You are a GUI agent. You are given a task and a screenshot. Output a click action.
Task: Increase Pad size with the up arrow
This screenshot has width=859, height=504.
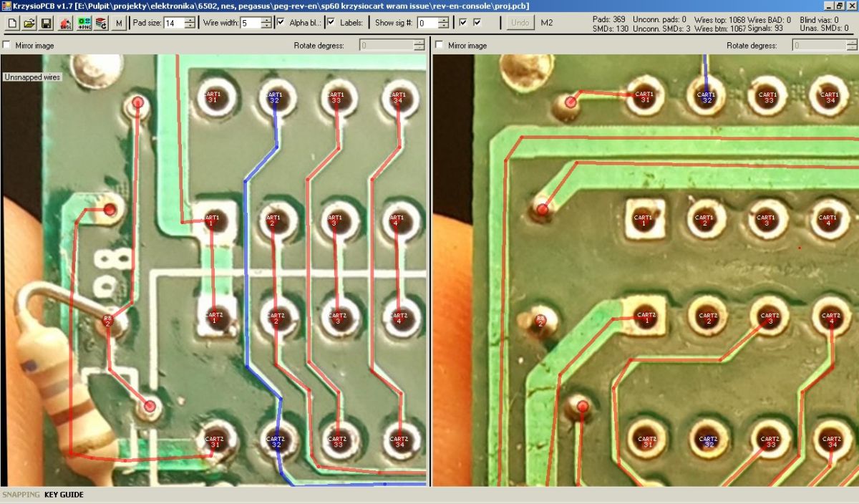click(x=190, y=20)
